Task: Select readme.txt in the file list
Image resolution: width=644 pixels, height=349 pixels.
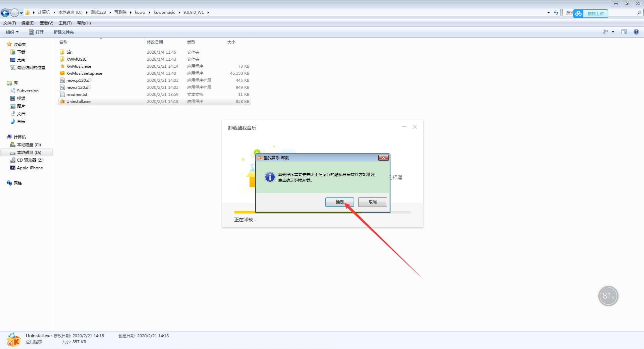Action: (x=76, y=94)
